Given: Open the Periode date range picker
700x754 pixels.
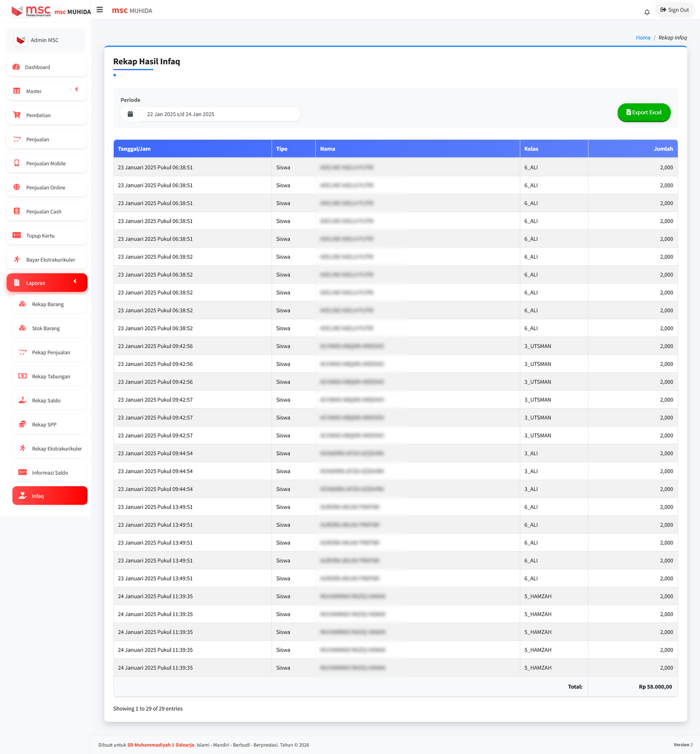Looking at the screenshot, I should (219, 114).
